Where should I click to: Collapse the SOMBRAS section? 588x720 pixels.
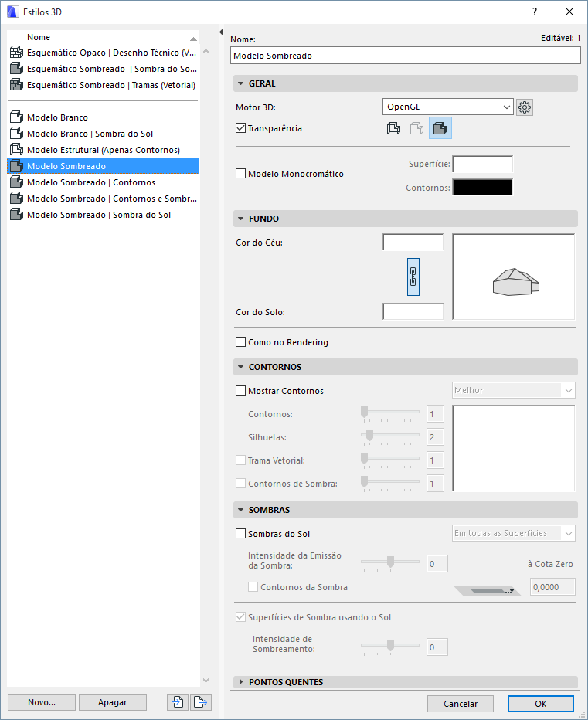pyautogui.click(x=241, y=510)
